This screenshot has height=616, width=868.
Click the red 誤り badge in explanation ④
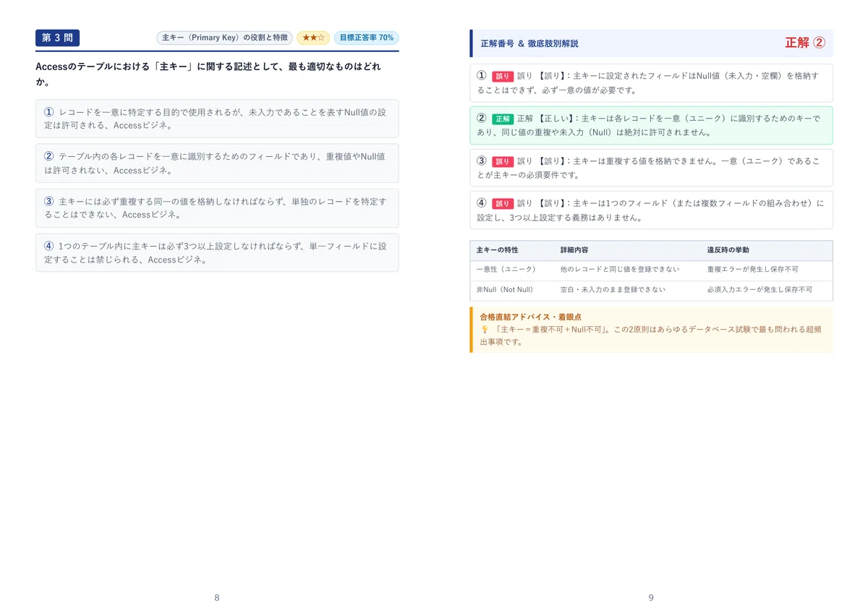point(502,204)
